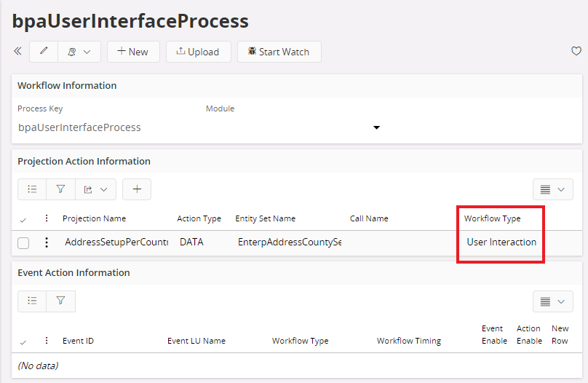Click list view icon in Event Action section

(32, 301)
